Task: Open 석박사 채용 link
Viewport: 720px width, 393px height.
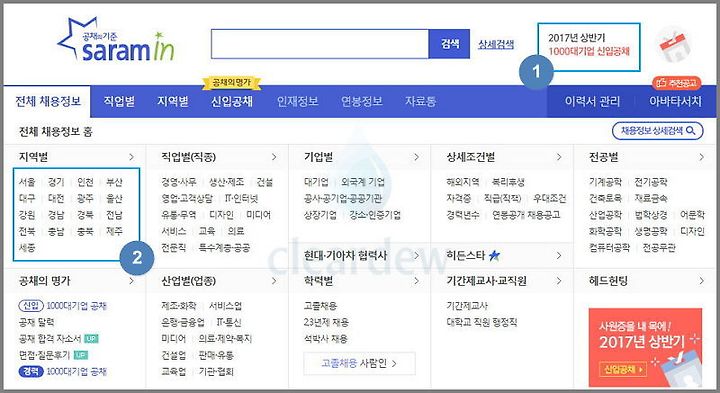Action: tap(326, 339)
